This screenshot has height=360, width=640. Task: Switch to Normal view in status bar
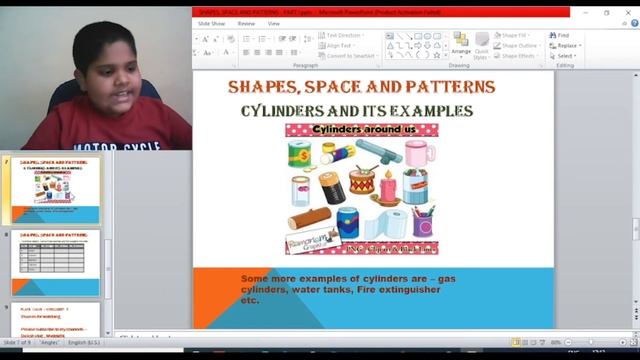pyautogui.click(x=516, y=342)
